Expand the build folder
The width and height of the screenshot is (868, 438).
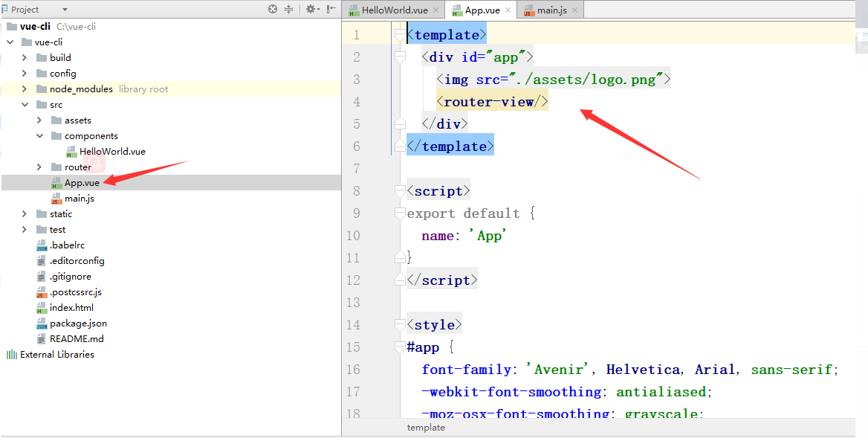point(25,57)
